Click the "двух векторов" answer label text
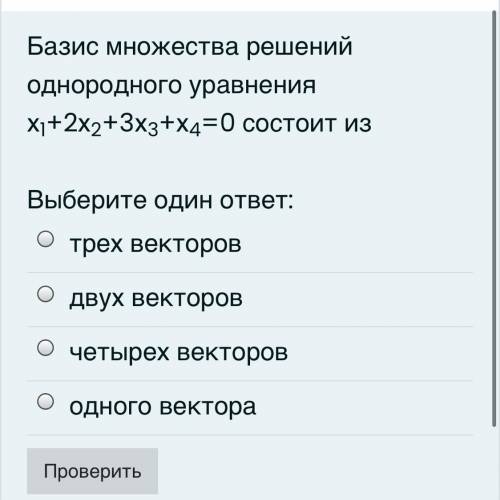 click(156, 298)
